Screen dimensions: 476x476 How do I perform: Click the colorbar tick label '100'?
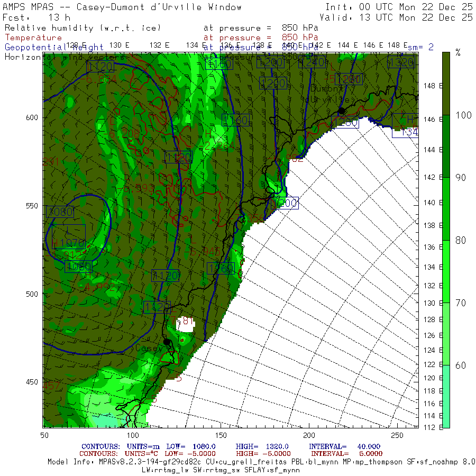(463, 115)
